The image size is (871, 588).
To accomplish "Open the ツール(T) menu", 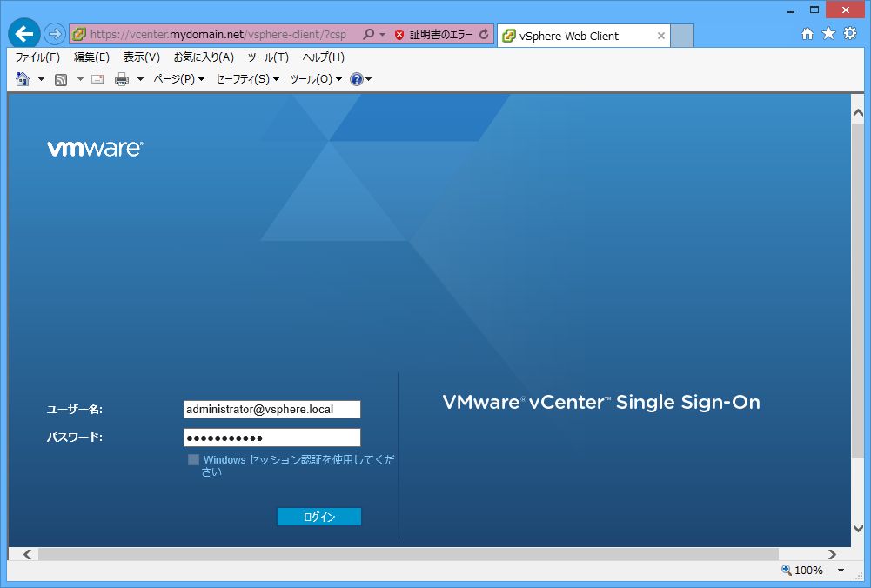I will pyautogui.click(x=268, y=57).
